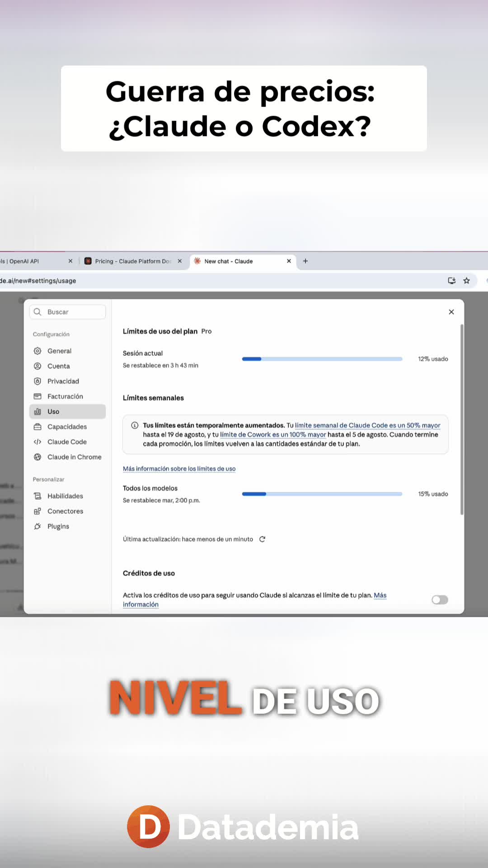
Task: Click the 'Créditos de uso' heading
Action: point(149,573)
